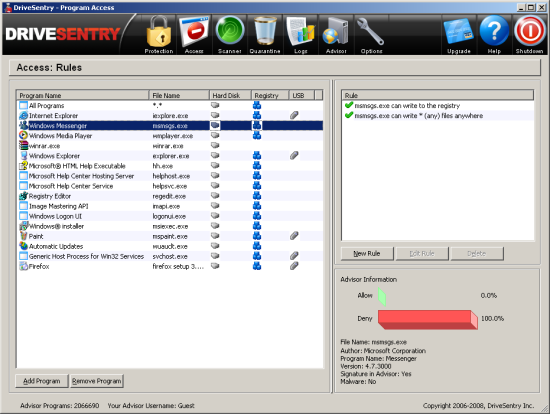Click the Internet Explorer program icon

click(24, 115)
